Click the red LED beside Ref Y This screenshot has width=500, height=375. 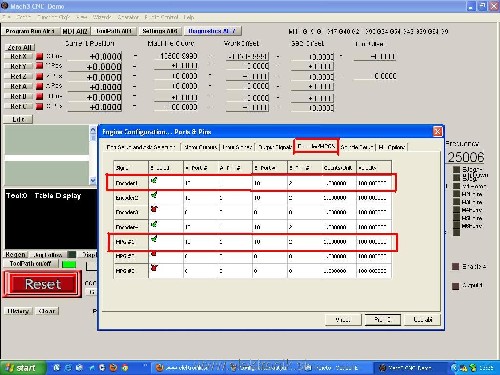39,66
